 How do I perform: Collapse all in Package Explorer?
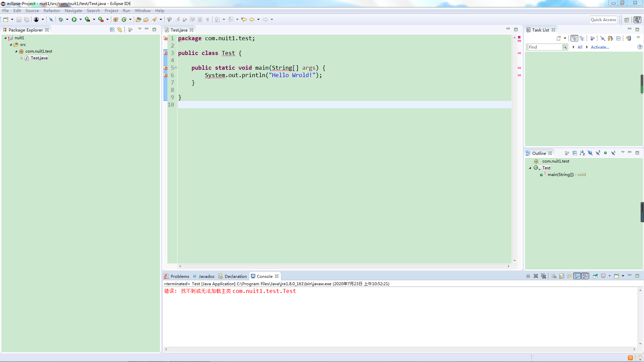[x=112, y=30]
